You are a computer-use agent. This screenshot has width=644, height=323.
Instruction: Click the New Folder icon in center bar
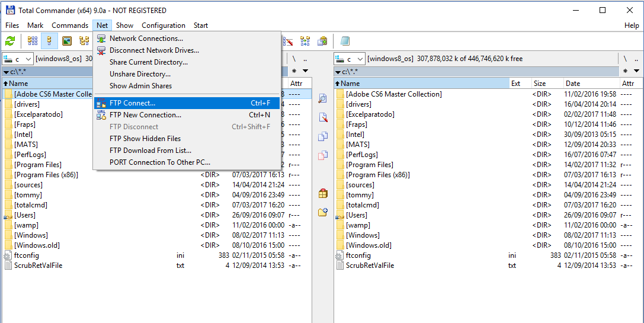click(323, 212)
